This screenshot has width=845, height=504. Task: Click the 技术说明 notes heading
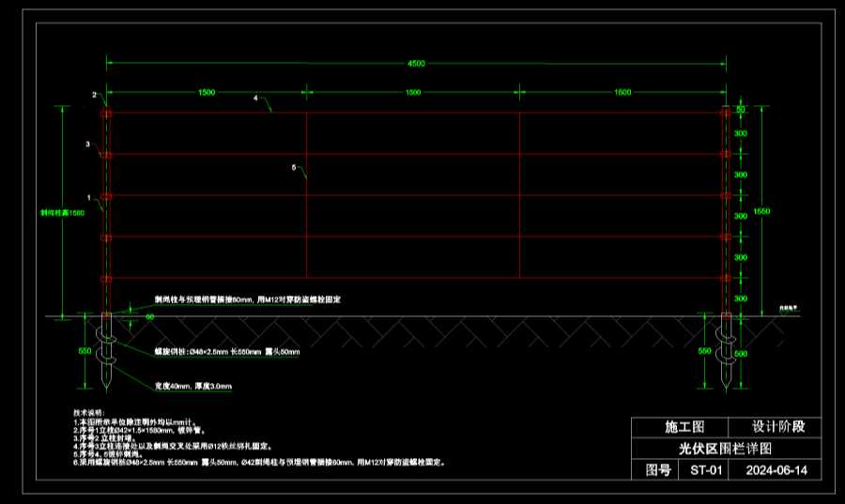point(90,413)
